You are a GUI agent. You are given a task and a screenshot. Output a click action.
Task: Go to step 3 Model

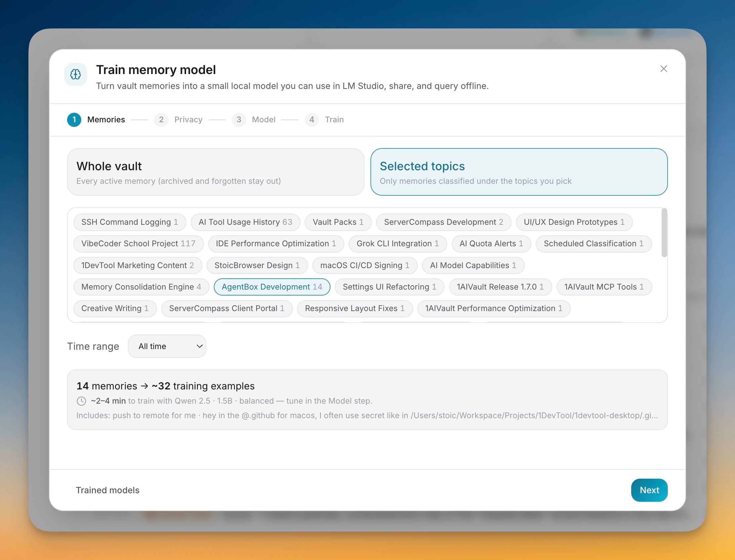(x=253, y=120)
